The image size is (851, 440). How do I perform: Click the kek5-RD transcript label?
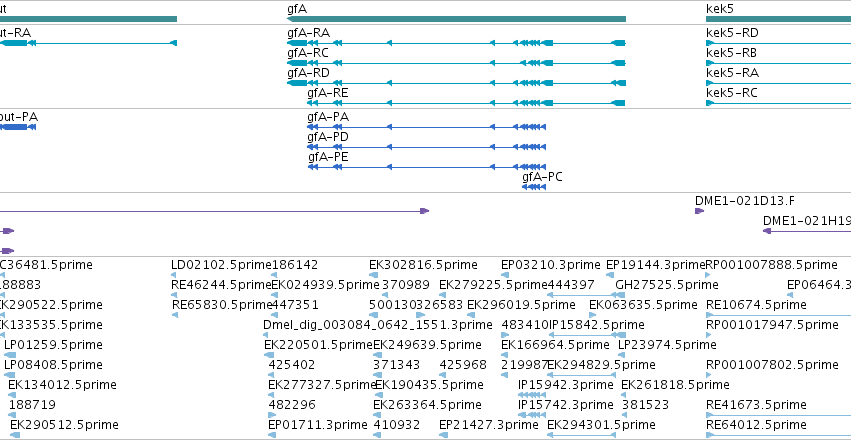click(x=732, y=33)
